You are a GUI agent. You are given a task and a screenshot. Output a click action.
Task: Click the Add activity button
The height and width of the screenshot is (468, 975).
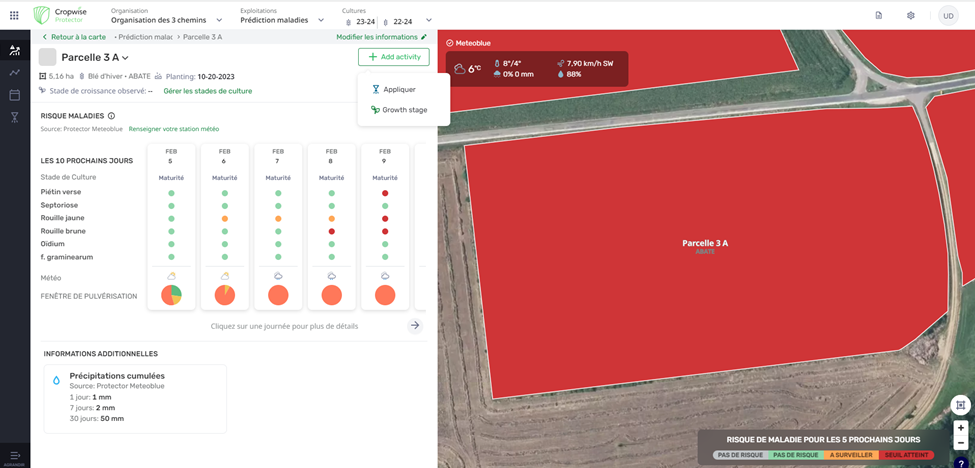click(393, 57)
